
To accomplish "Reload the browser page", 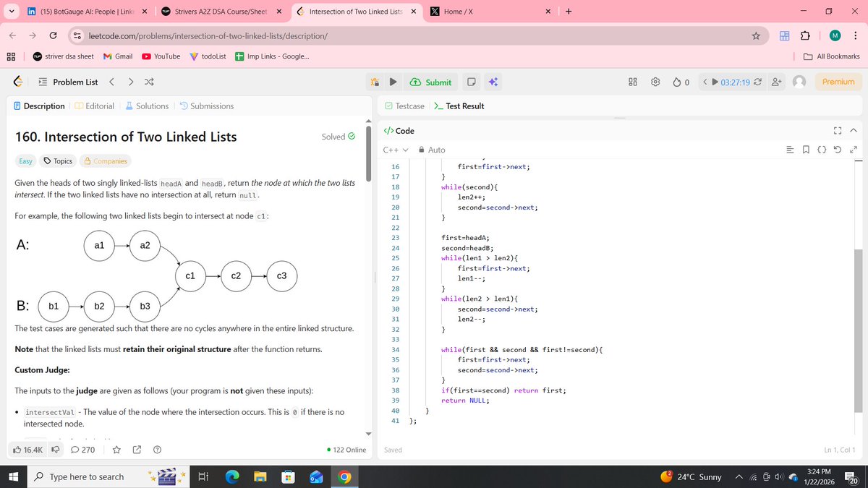I will pos(54,35).
